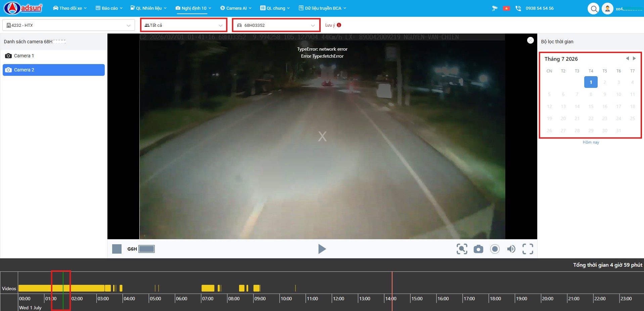644x311 pixels.
Task: Click the CCTV camera icon in header
Action: click(x=495, y=8)
